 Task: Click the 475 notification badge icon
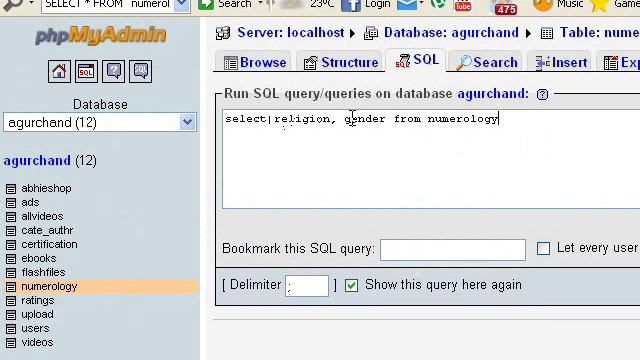click(x=505, y=7)
